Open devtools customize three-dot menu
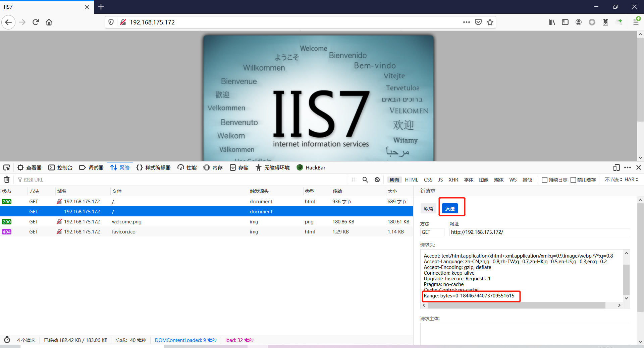This screenshot has width=644, height=348. (628, 167)
